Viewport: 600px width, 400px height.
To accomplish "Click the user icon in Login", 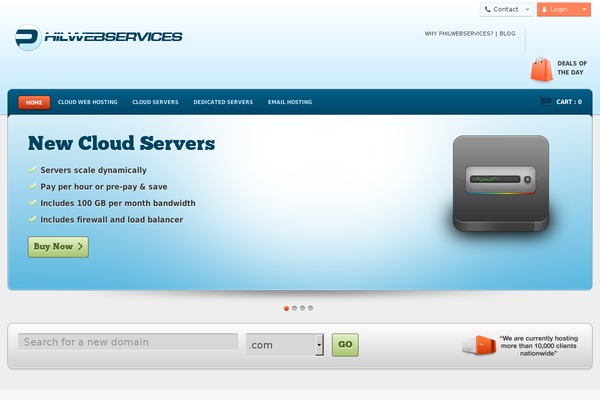I will tap(544, 10).
